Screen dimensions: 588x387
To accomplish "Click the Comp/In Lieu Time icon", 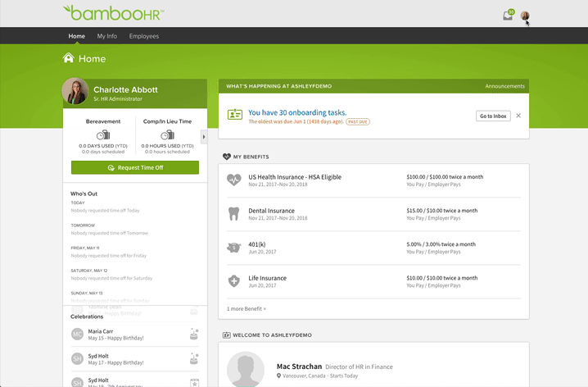I will click(x=167, y=134).
